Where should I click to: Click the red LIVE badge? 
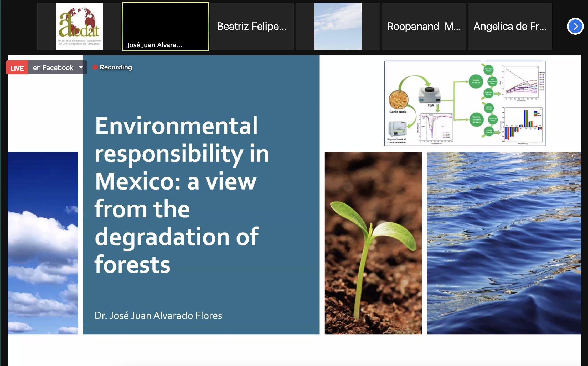(17, 68)
